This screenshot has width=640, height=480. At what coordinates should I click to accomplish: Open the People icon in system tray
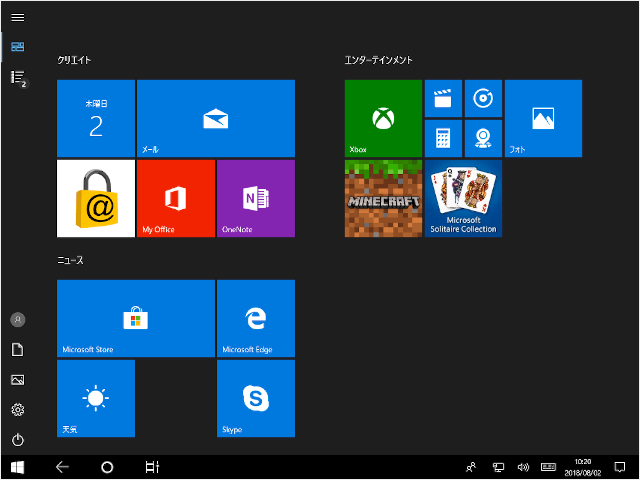(471, 467)
